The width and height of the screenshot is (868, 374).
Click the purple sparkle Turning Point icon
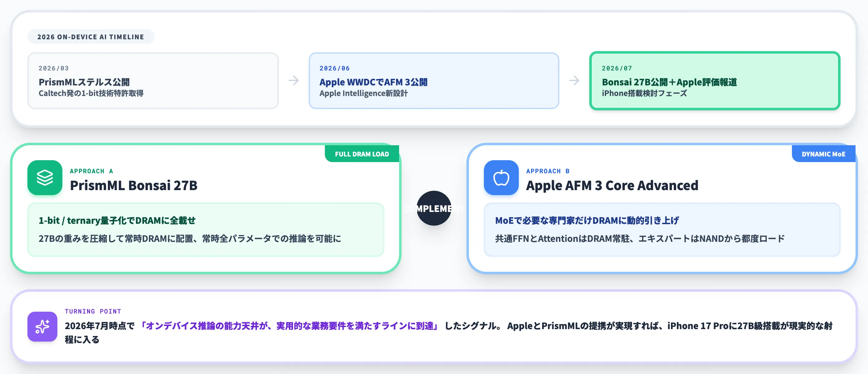[42, 327]
